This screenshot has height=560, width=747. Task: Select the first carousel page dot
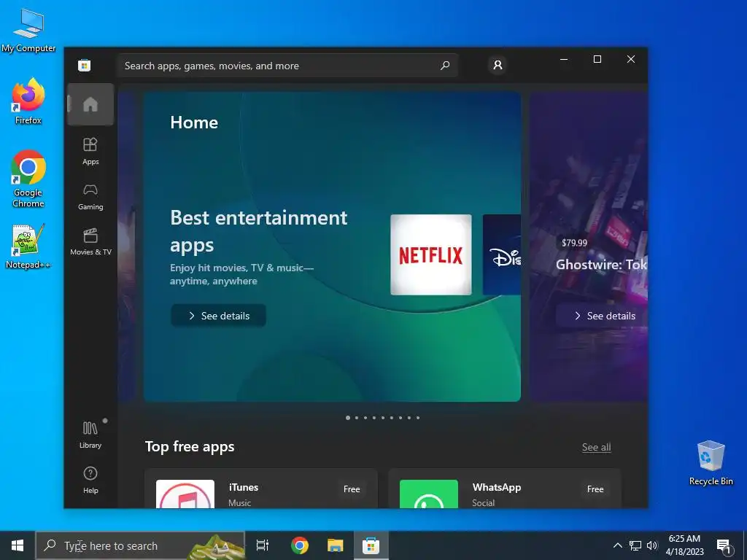coord(348,418)
